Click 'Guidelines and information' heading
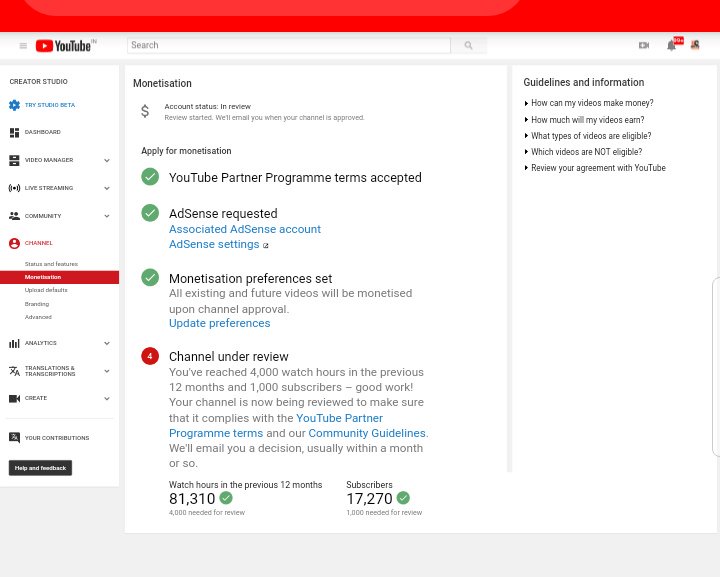 point(584,83)
